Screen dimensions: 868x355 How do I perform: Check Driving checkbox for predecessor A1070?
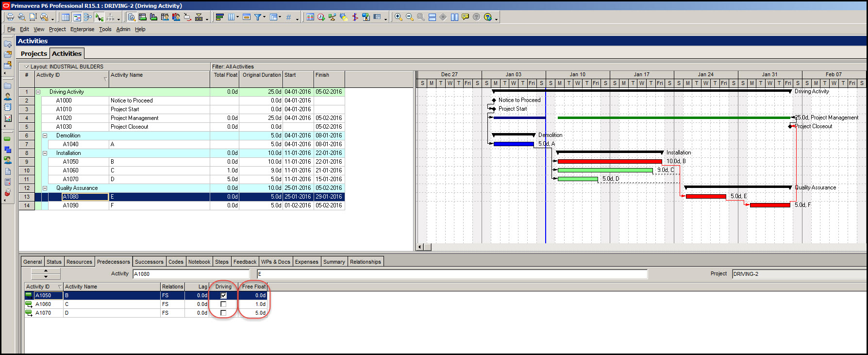(223, 313)
